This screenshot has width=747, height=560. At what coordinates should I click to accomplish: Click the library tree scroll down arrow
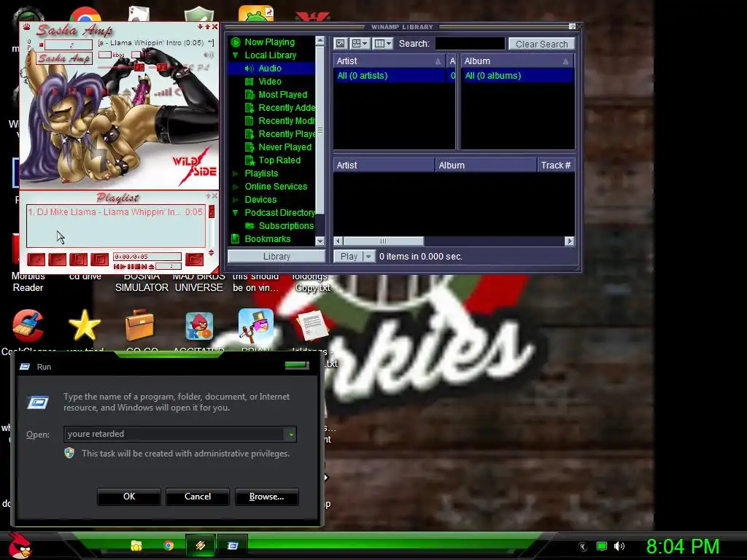[x=320, y=241]
